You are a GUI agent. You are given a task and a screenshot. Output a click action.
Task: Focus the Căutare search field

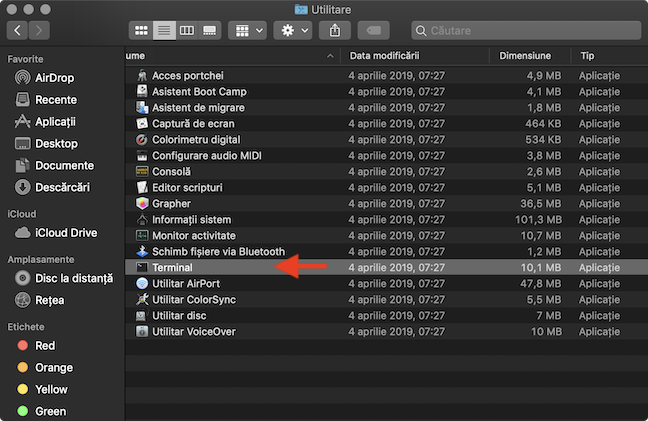[526, 31]
